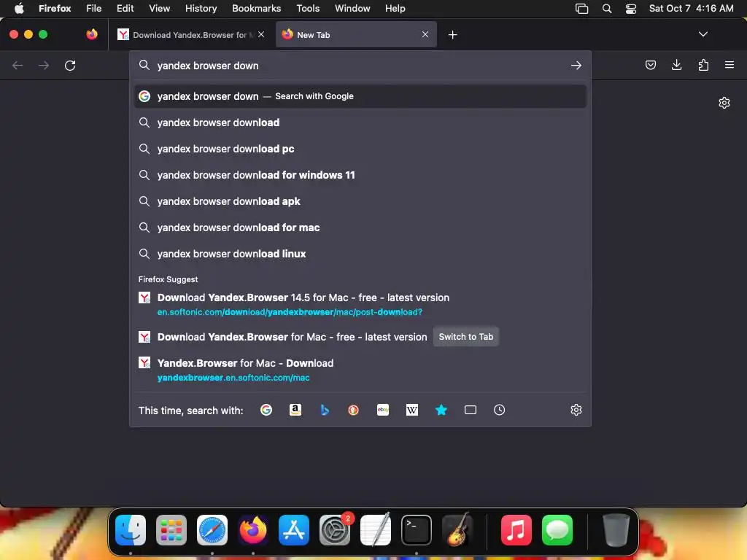
Task: Open GarageBand from the Dock
Action: coord(457,529)
